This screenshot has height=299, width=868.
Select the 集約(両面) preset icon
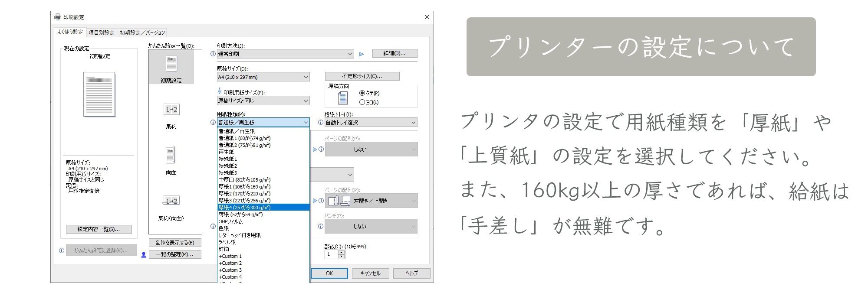point(171,201)
